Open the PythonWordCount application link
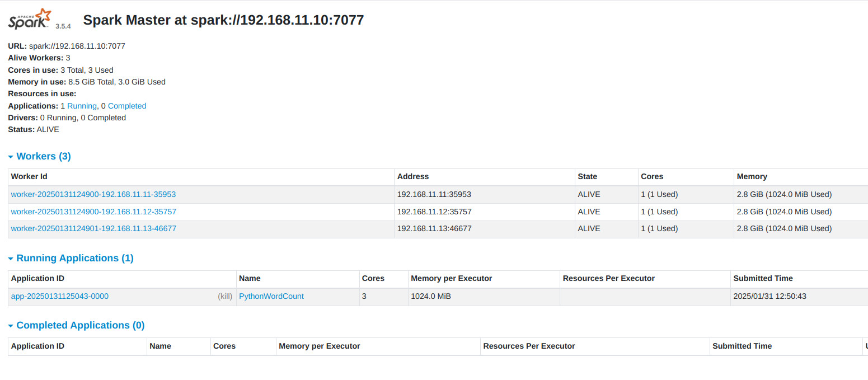868x380 pixels. pos(271,296)
